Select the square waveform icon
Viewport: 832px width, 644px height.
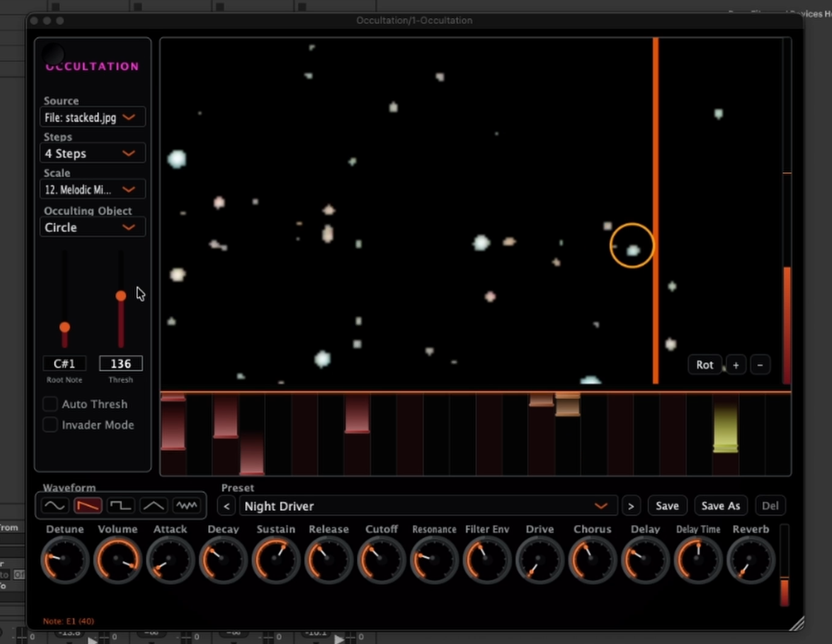point(120,505)
